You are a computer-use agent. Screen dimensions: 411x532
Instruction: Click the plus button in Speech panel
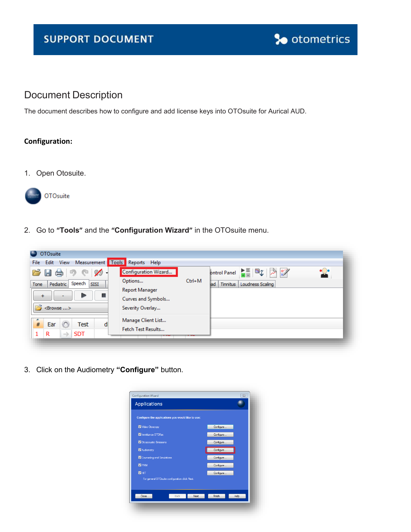43,295
